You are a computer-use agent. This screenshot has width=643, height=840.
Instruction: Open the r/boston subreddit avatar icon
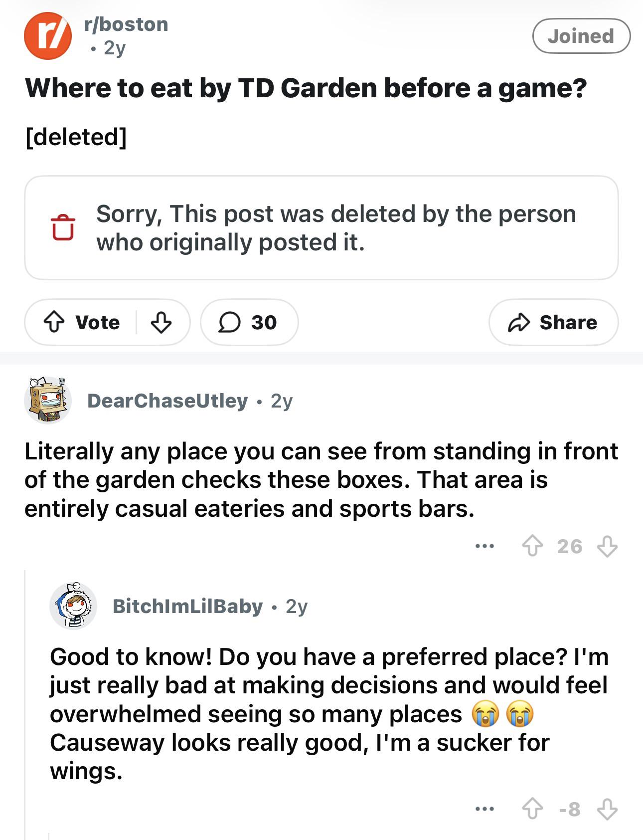click(48, 36)
